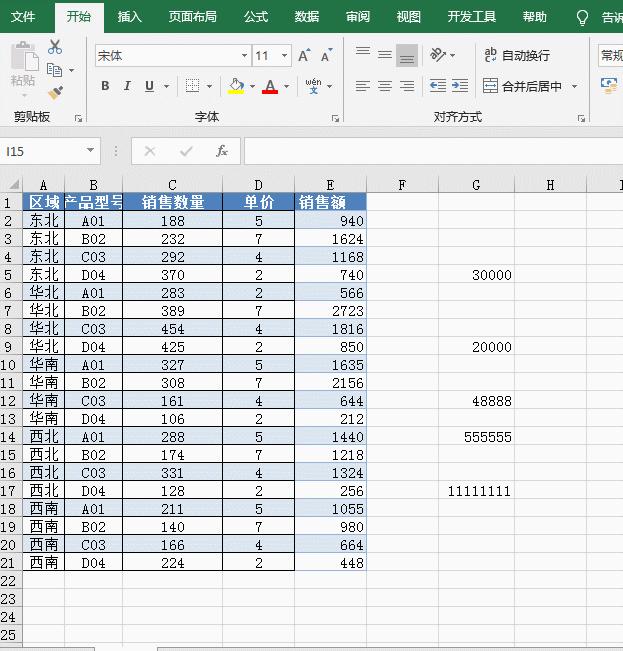
Task: Toggle italic formatting
Action: tap(127, 86)
